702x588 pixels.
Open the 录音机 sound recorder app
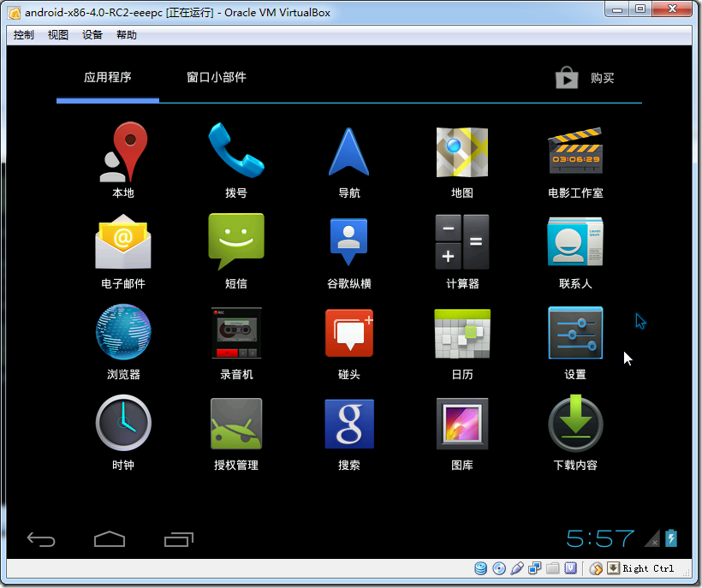pos(236,342)
